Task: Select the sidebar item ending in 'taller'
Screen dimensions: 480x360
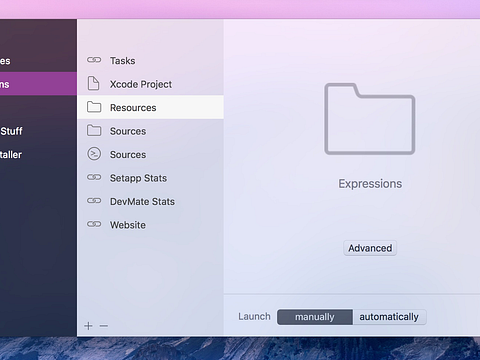Action: tap(38, 154)
